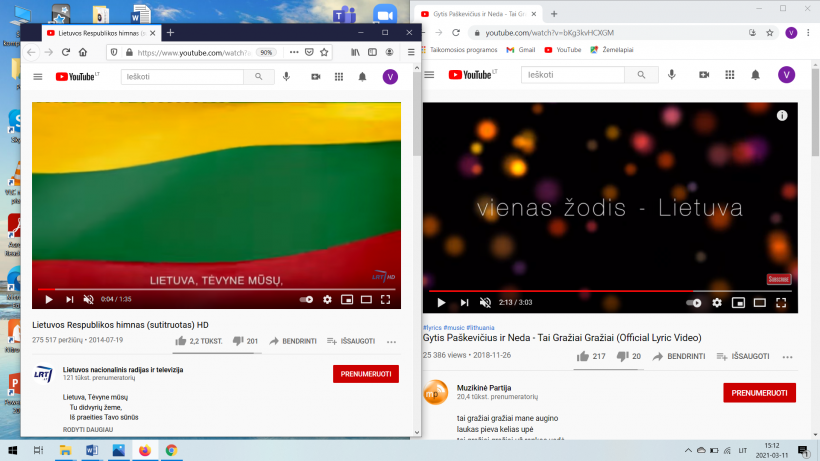Bookmark page with Firefox star icon
Image resolution: width=820 pixels, height=461 pixels.
(x=324, y=52)
